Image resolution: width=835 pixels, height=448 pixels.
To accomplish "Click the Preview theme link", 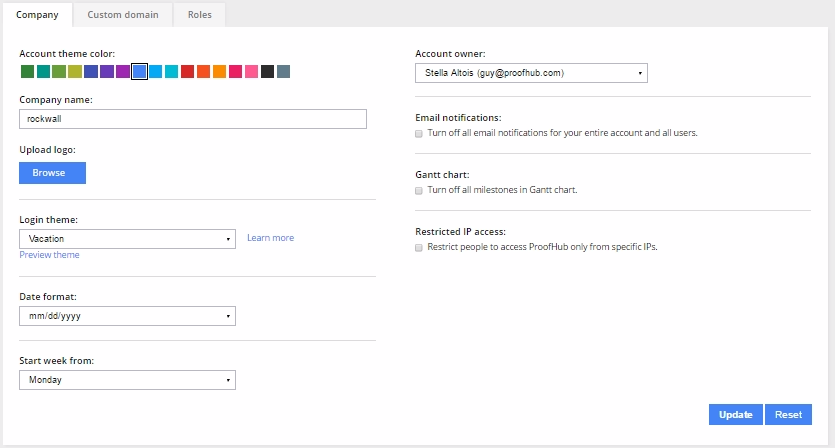I will point(50,255).
